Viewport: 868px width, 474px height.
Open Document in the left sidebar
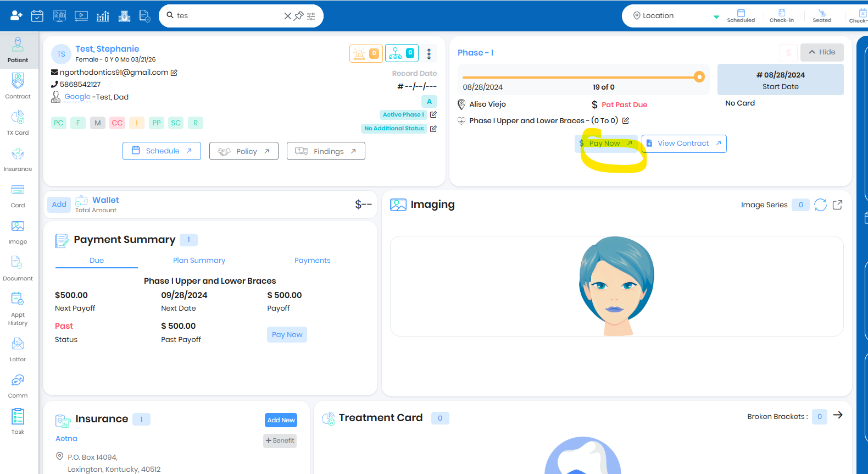[18, 268]
